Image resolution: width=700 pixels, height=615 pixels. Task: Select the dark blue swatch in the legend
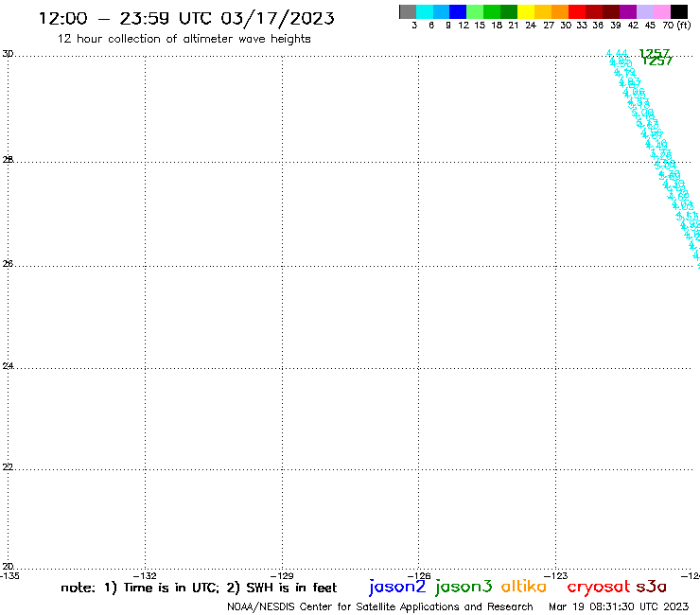pyautogui.click(x=458, y=12)
